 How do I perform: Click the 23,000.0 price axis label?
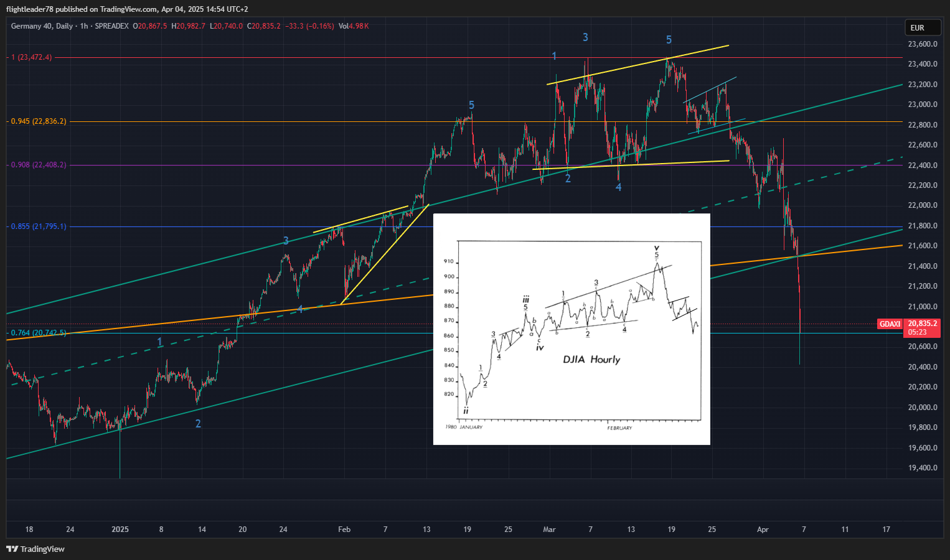(x=923, y=105)
